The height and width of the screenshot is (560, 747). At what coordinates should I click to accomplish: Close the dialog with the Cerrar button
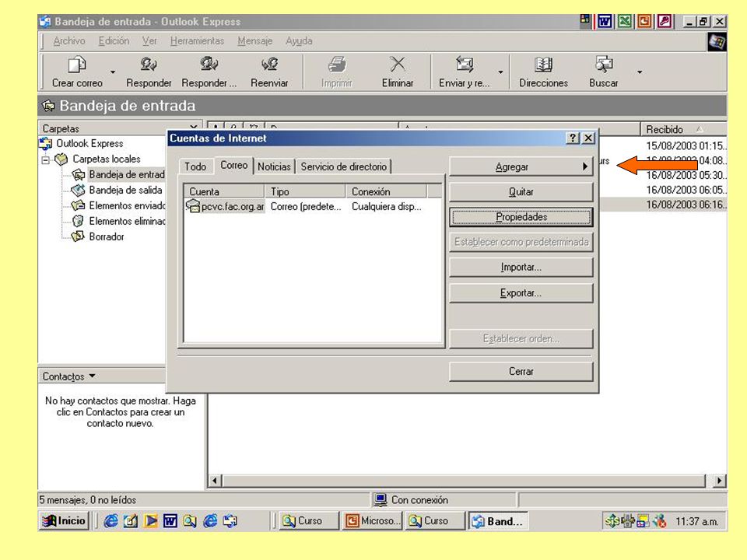(521, 372)
